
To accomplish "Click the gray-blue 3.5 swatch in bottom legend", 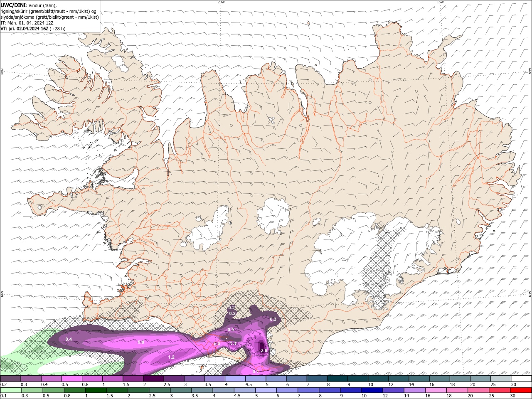I will point(202,390).
